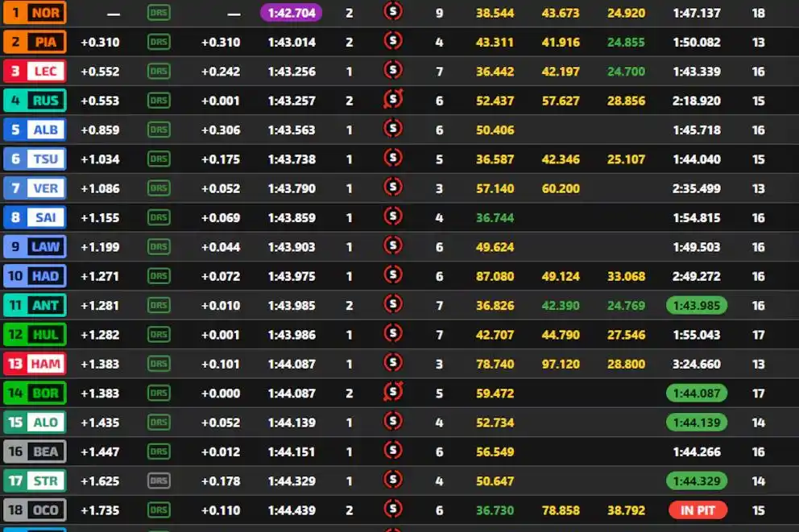Click the grey DRS indicator for Stroll

[x=159, y=480]
